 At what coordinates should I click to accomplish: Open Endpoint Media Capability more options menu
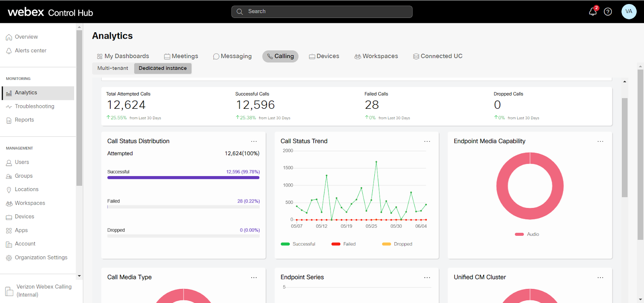(601, 141)
